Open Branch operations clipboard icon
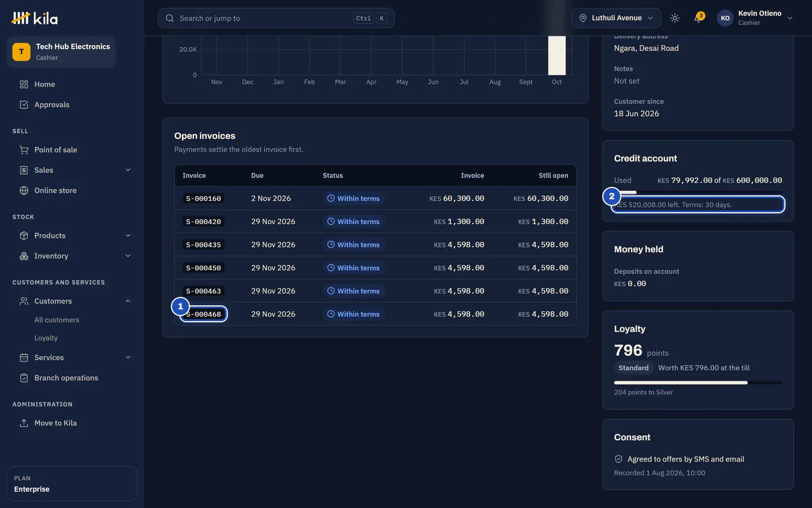 (24, 378)
